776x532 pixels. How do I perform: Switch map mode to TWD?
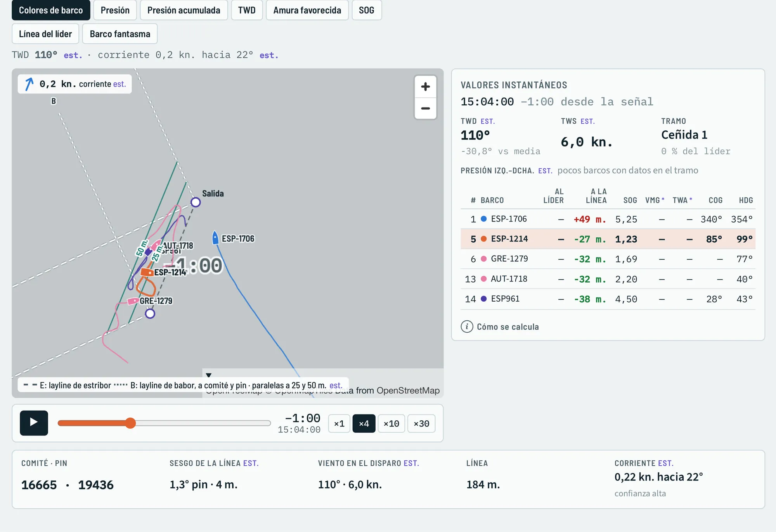click(247, 10)
